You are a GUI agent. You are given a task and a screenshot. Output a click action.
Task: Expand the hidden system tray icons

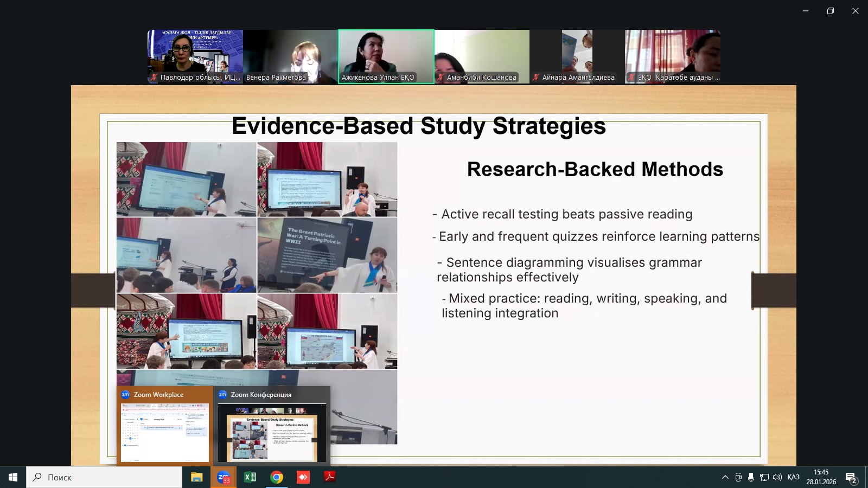[725, 477]
